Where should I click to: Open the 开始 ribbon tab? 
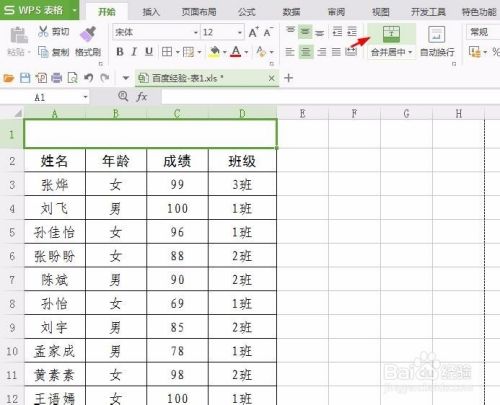coord(107,12)
